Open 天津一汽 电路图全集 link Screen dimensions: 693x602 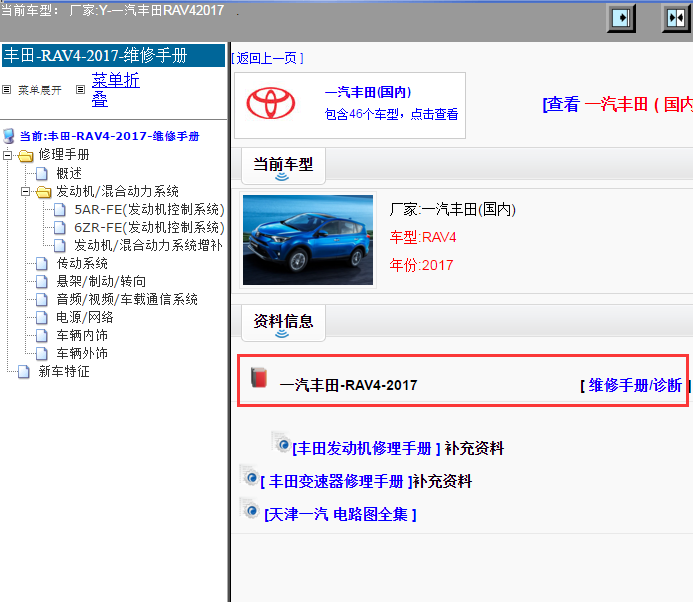(340, 514)
